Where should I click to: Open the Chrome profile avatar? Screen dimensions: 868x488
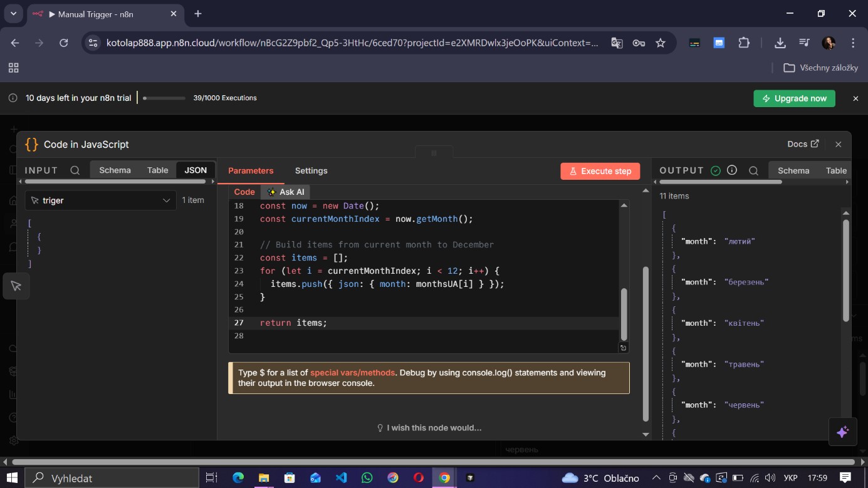[829, 43]
